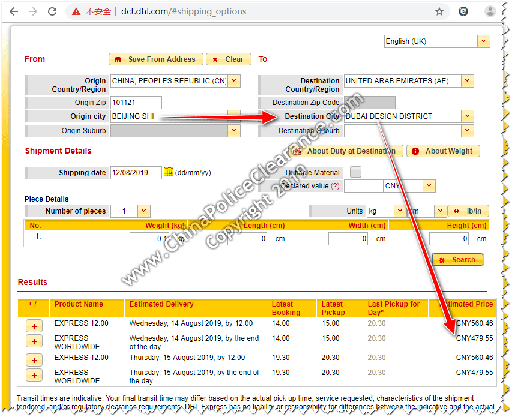
Task: Click piece 1 Height field
Action: point(448,239)
